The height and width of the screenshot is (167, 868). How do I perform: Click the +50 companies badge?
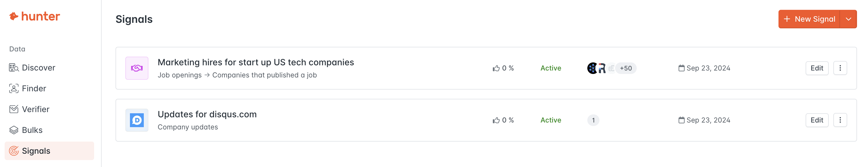tap(626, 68)
